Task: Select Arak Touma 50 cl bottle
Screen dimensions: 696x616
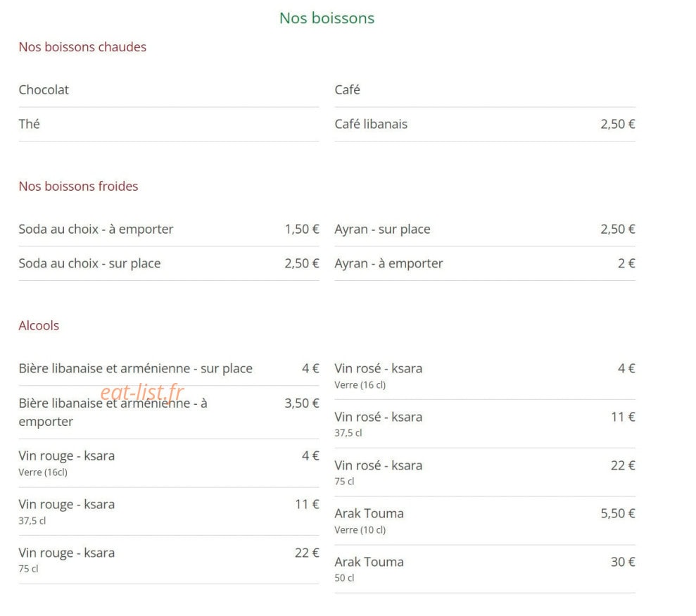Action: [485, 570]
